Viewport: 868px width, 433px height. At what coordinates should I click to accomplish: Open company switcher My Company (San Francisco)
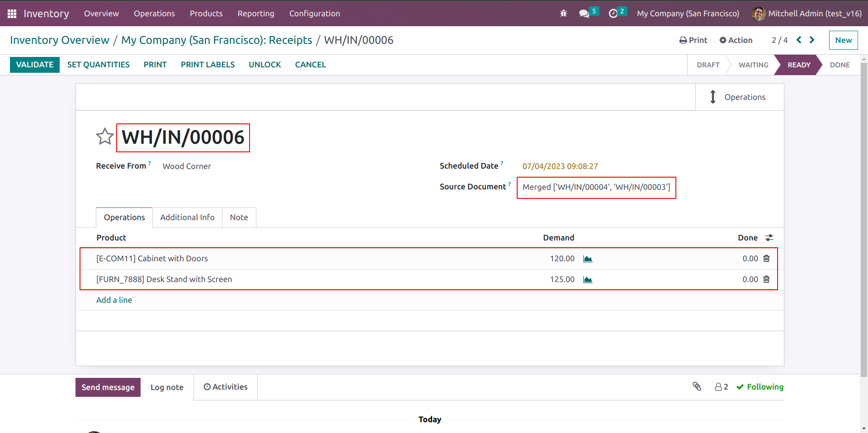point(688,14)
